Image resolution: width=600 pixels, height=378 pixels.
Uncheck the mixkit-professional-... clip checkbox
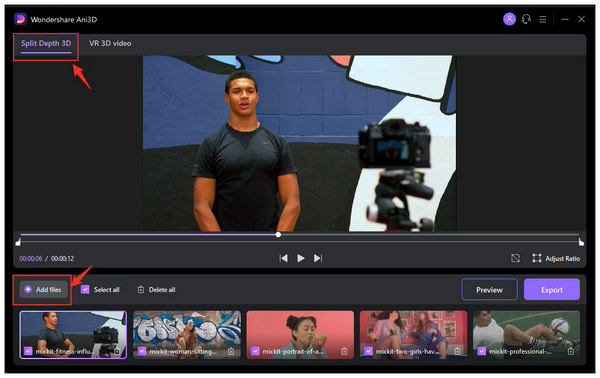[x=481, y=351]
